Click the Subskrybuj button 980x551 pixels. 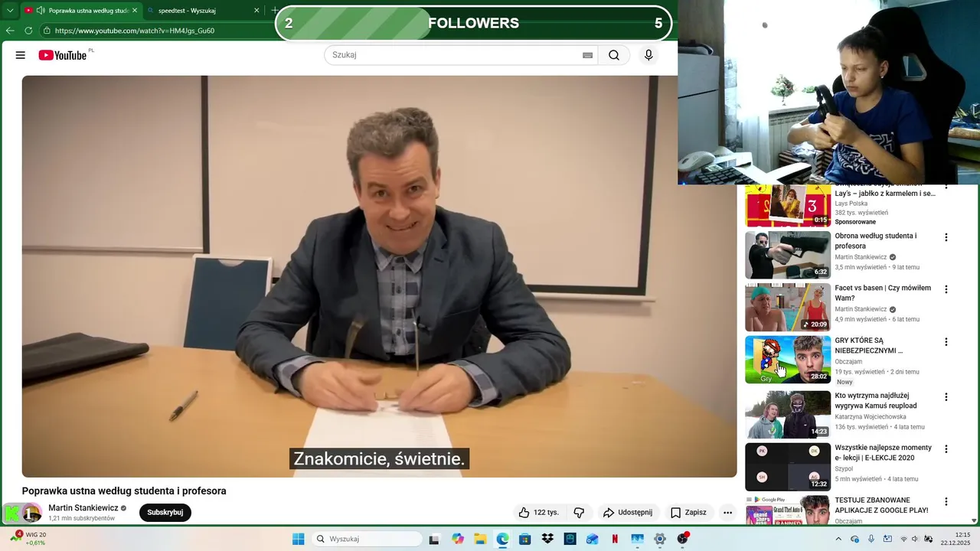[x=165, y=513]
